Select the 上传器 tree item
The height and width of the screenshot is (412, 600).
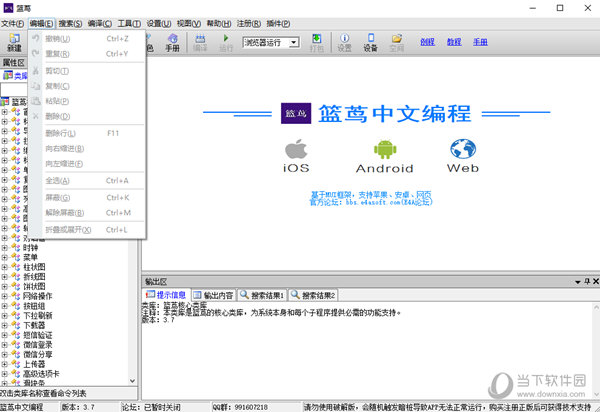(34, 364)
